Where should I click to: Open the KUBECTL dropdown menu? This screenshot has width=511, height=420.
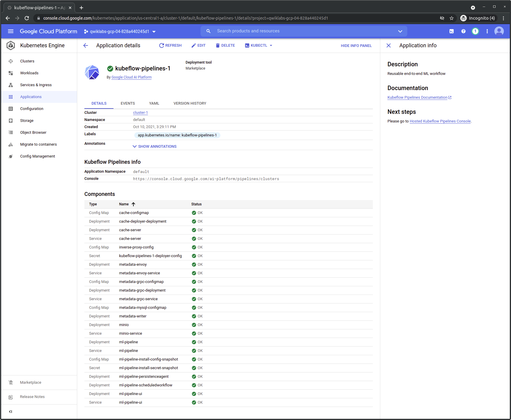pos(258,45)
